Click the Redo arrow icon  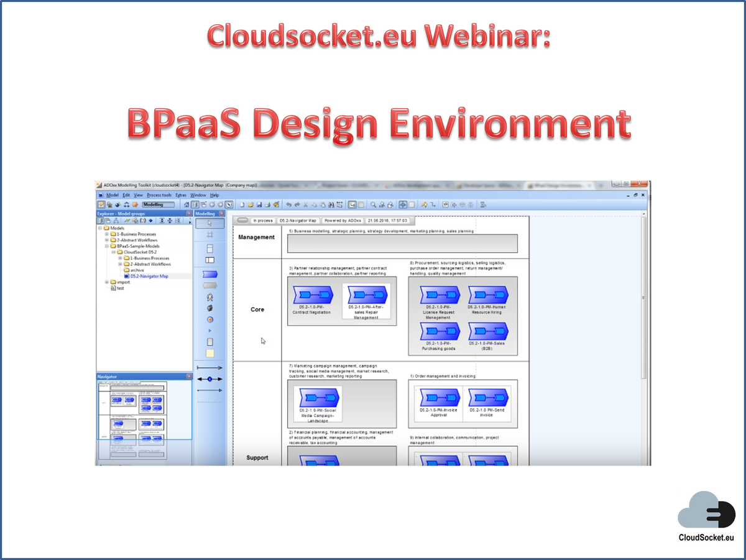tap(297, 204)
